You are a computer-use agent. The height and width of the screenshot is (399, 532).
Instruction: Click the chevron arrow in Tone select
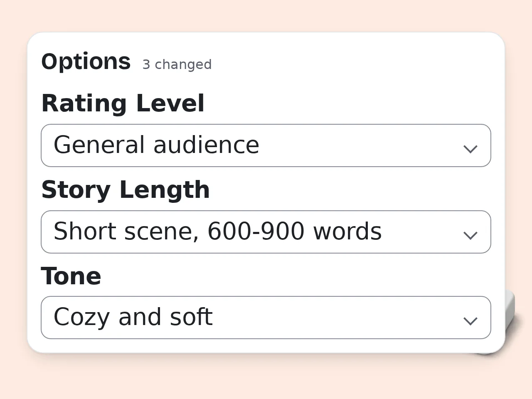(470, 321)
